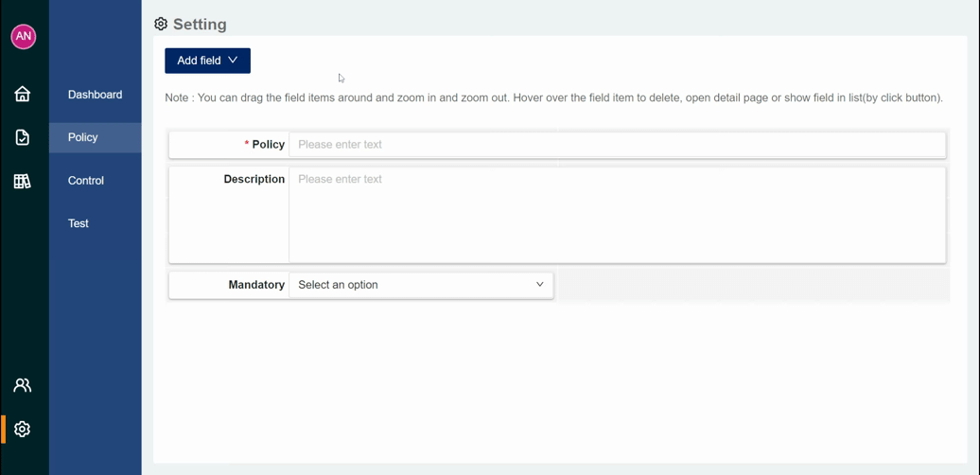Viewport: 980px width, 475px height.
Task: Open the document checkmark icon in sidebar
Action: [x=23, y=137]
